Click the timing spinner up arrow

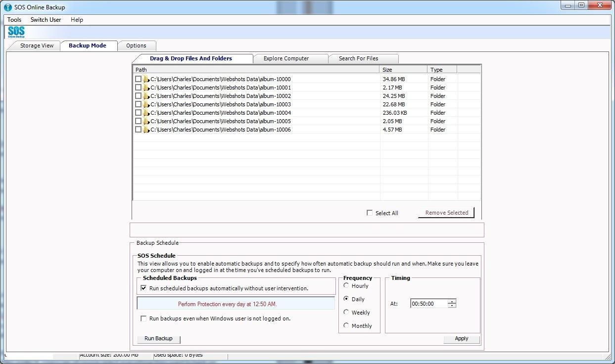[451, 301]
